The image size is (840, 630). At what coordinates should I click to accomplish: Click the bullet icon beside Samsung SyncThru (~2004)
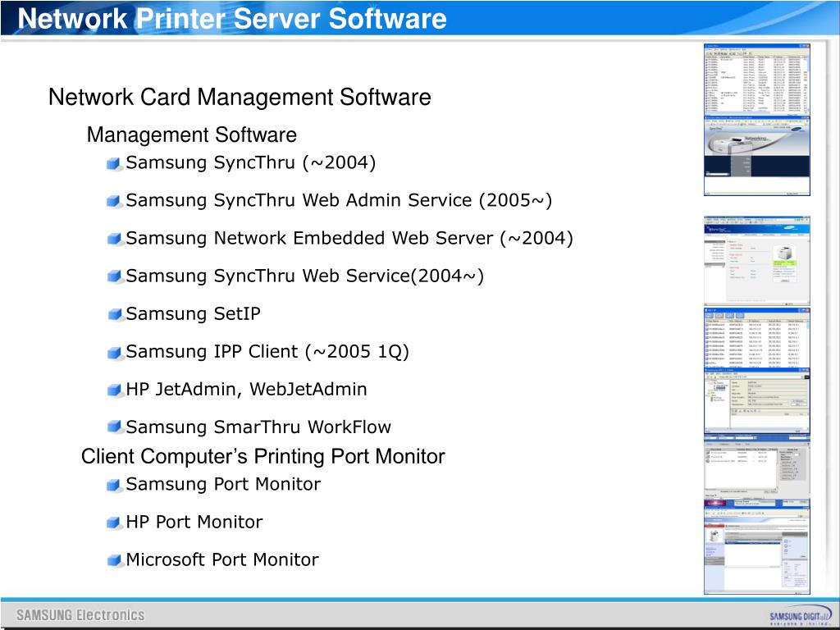113,163
